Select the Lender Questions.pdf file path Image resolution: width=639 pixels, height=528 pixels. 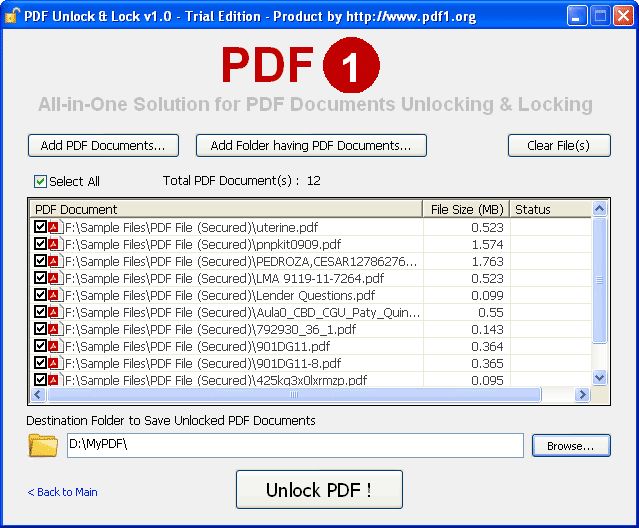220,296
